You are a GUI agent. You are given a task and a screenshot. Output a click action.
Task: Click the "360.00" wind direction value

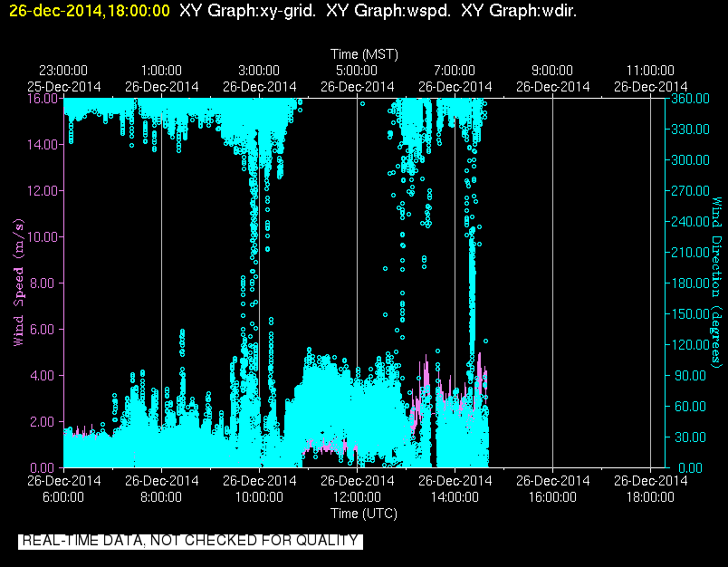(x=690, y=99)
